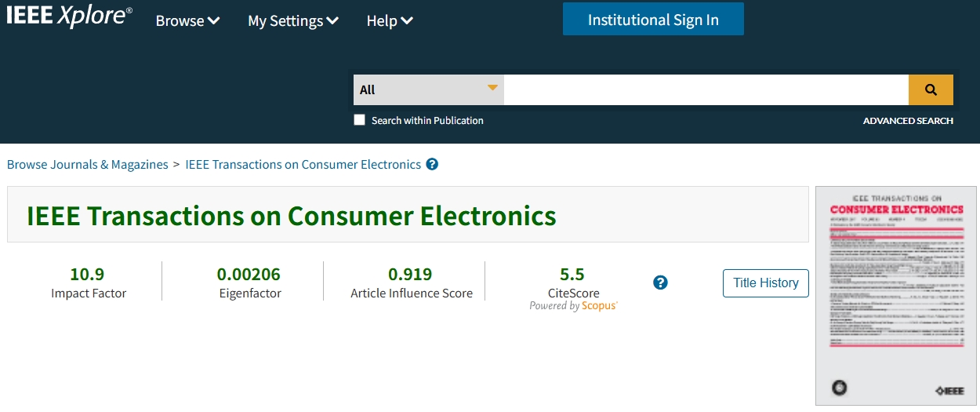Click the IEEE Xplore logo
Image resolution: width=980 pixels, height=412 pixels.
pyautogui.click(x=69, y=17)
